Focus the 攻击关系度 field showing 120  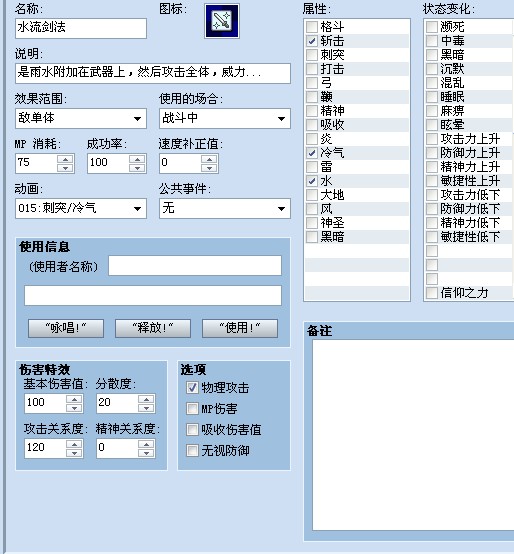pyautogui.click(x=45, y=448)
